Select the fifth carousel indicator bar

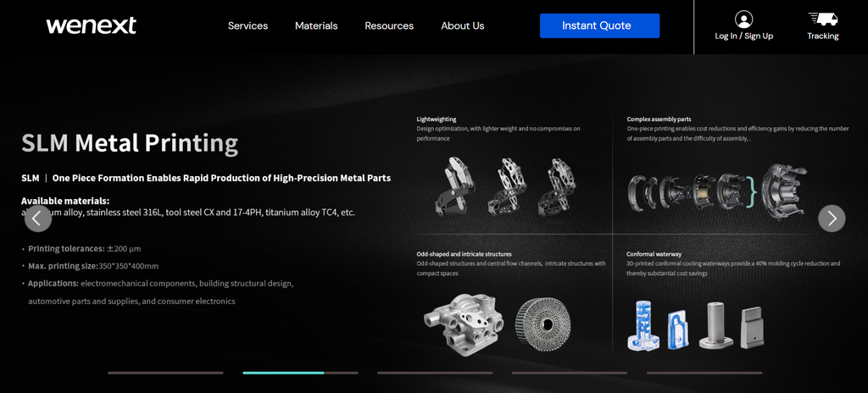click(704, 373)
